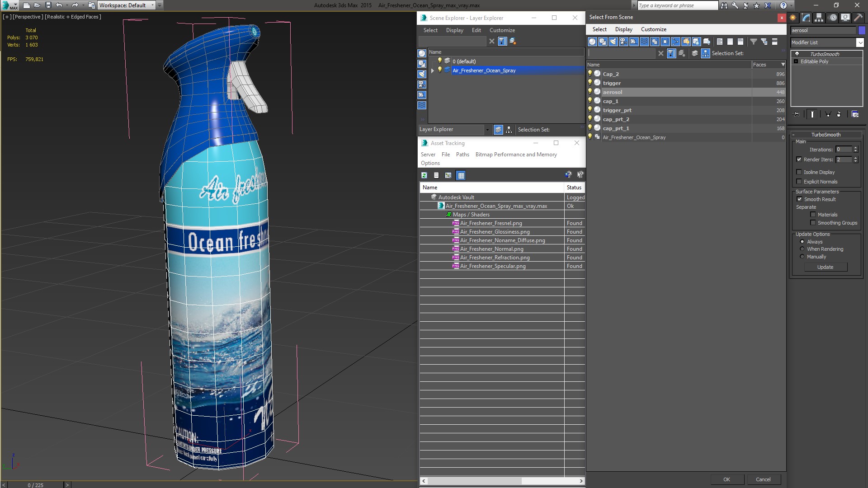Open Configure Modifier Sets
The image size is (868, 488).
point(855,114)
